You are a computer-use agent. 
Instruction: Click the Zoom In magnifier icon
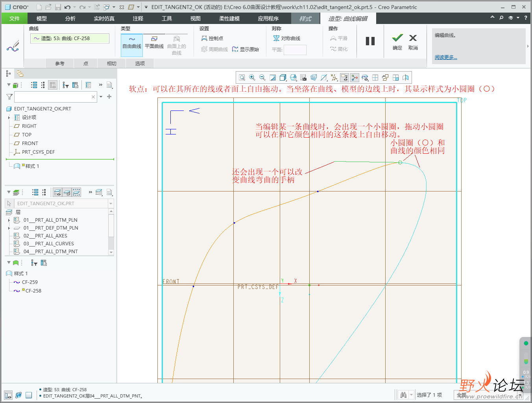pos(252,78)
